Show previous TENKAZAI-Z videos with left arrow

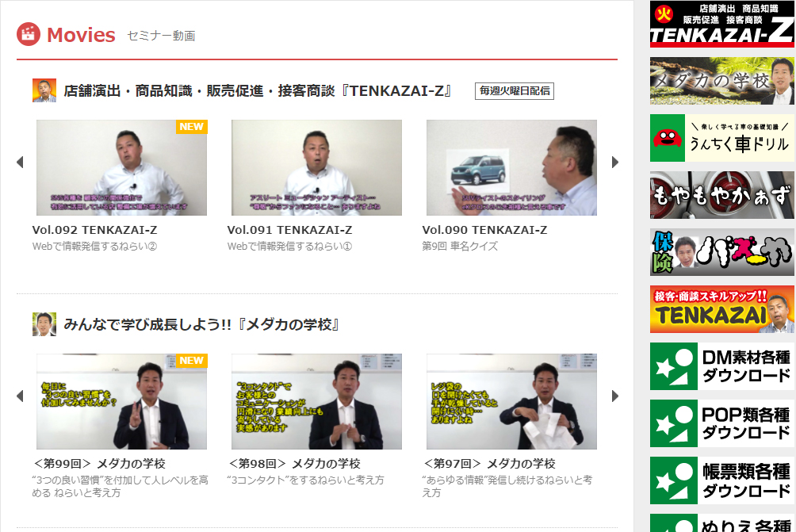pos(21,163)
